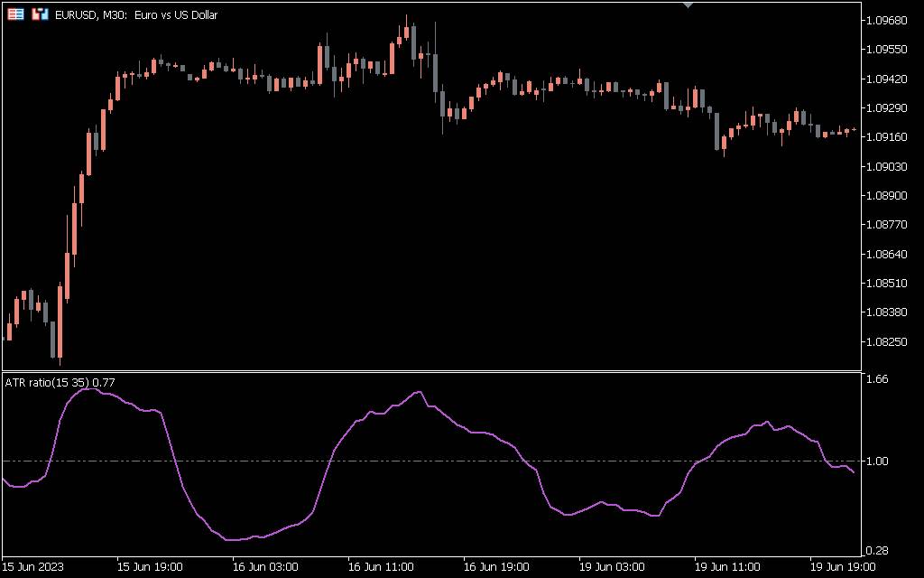Click the 1.66 indicator scale value
924x578 pixels.
pyautogui.click(x=877, y=379)
